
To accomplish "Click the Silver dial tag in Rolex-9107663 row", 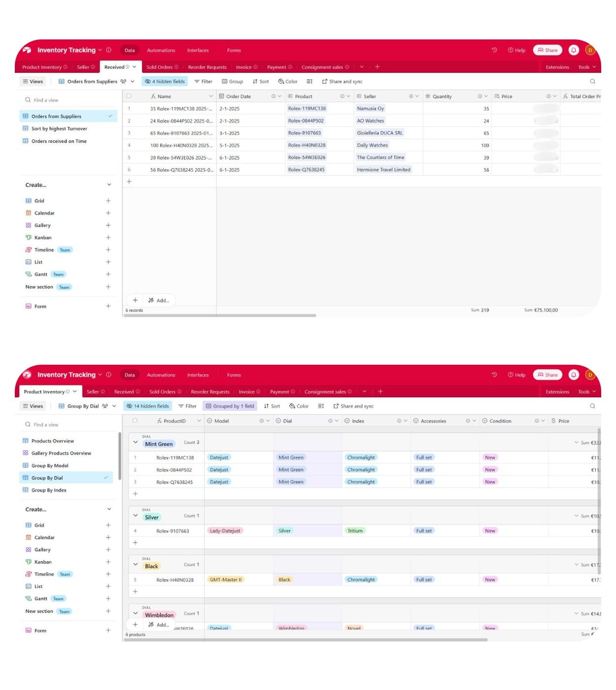I will [x=284, y=531].
